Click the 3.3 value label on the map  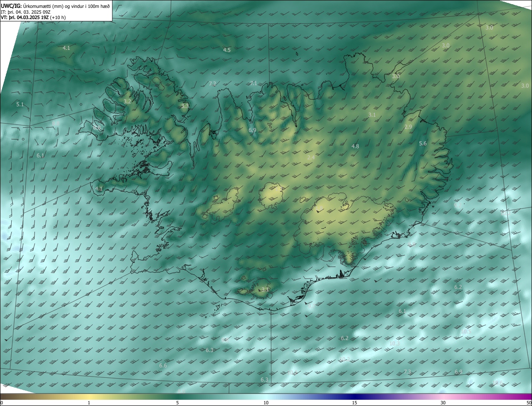coord(185,106)
